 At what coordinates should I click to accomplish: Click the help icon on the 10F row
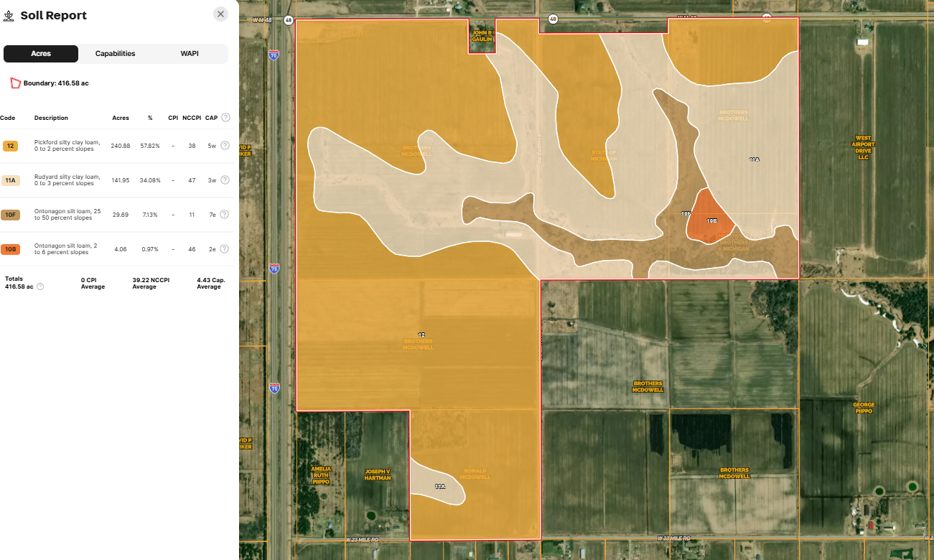tap(225, 215)
